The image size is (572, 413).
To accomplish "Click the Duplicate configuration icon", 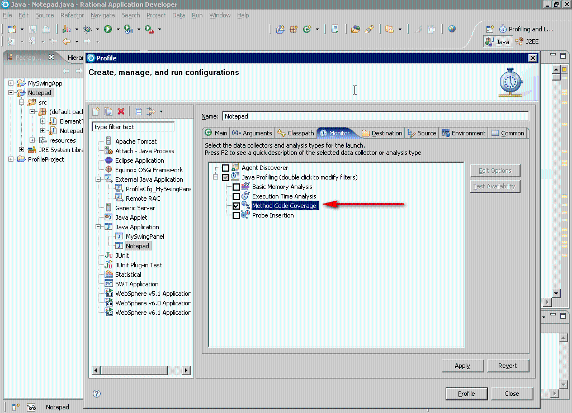I will (108, 112).
